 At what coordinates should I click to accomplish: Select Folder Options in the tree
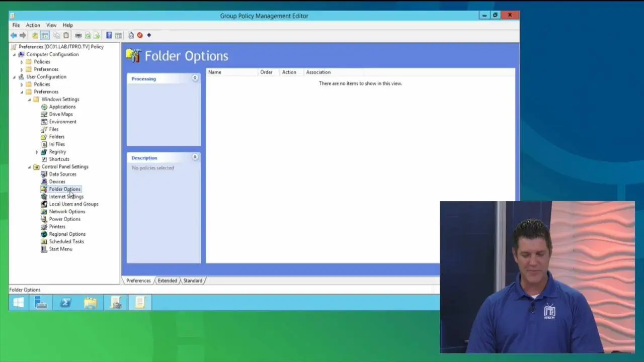(x=64, y=189)
